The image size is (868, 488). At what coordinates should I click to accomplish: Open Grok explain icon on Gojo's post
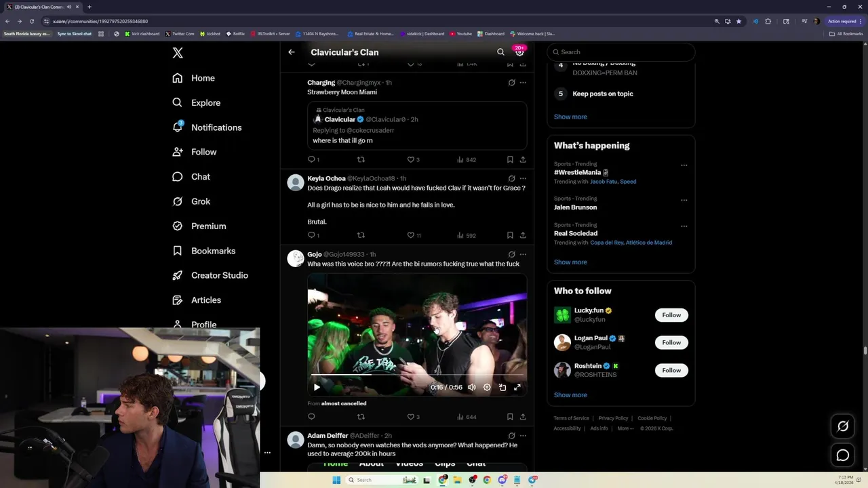(x=511, y=254)
